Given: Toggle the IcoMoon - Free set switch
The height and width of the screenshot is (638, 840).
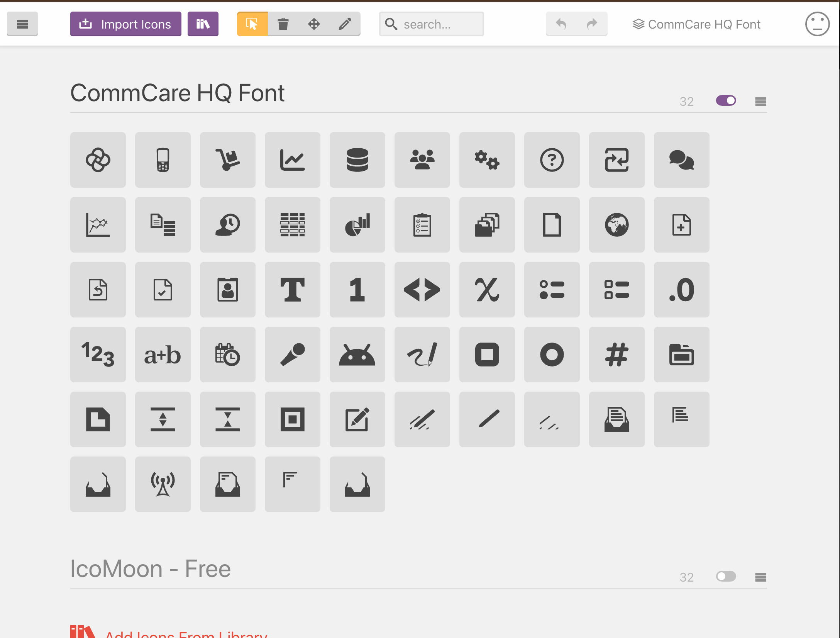Looking at the screenshot, I should click(x=726, y=577).
